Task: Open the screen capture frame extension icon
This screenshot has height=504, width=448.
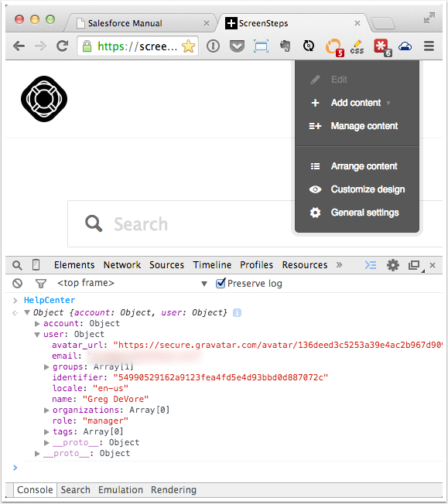Action: click(x=261, y=46)
